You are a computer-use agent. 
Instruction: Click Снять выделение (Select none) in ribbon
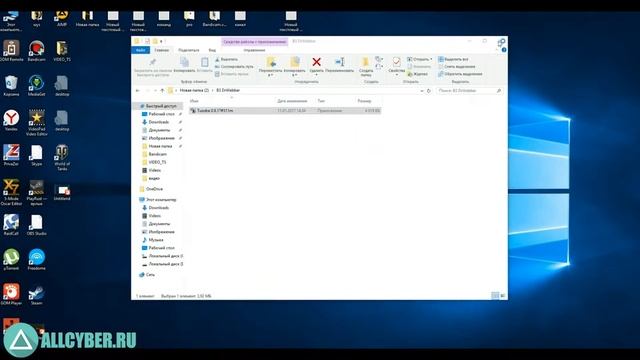(x=457, y=67)
